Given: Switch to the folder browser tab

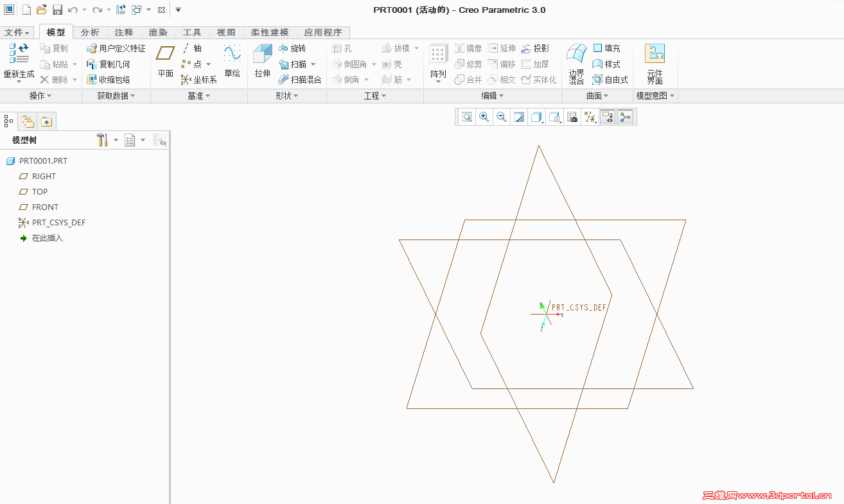Looking at the screenshot, I should [x=28, y=121].
